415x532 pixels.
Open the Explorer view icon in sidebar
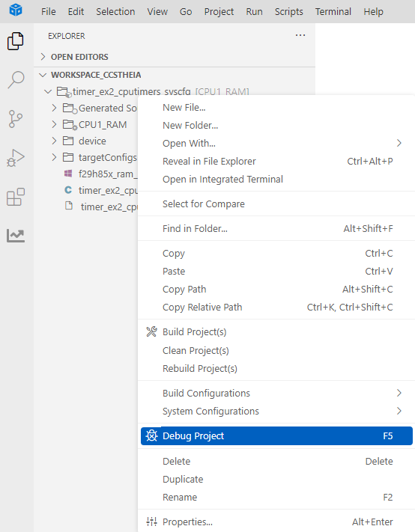click(x=16, y=41)
